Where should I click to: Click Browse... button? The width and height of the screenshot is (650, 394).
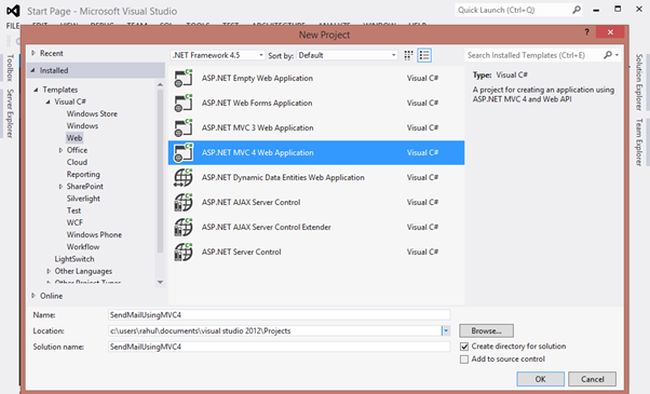(486, 331)
